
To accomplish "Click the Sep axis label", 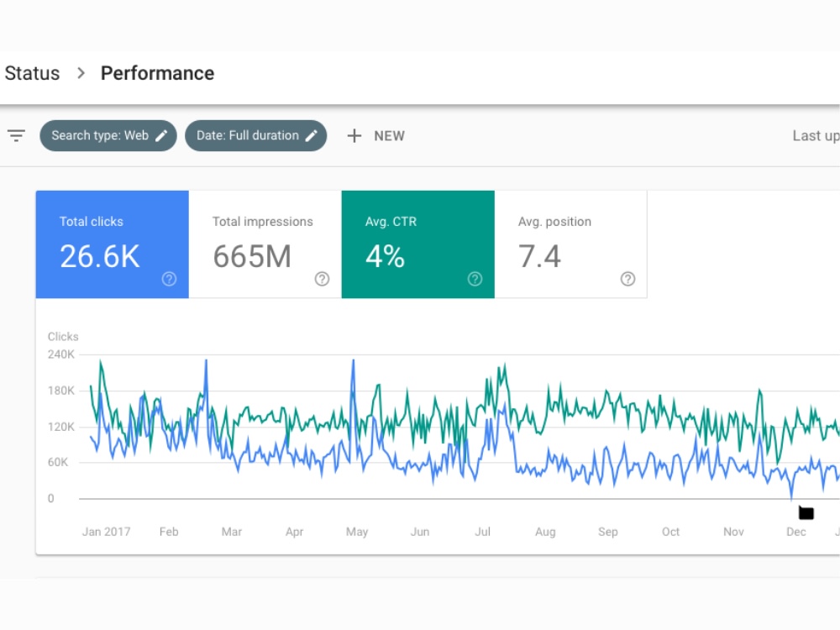I will 608,532.
